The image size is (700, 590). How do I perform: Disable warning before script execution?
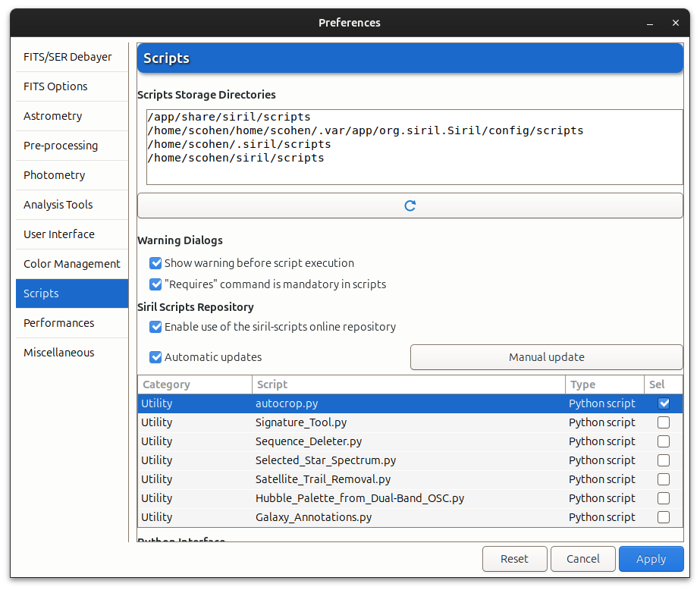pos(155,263)
